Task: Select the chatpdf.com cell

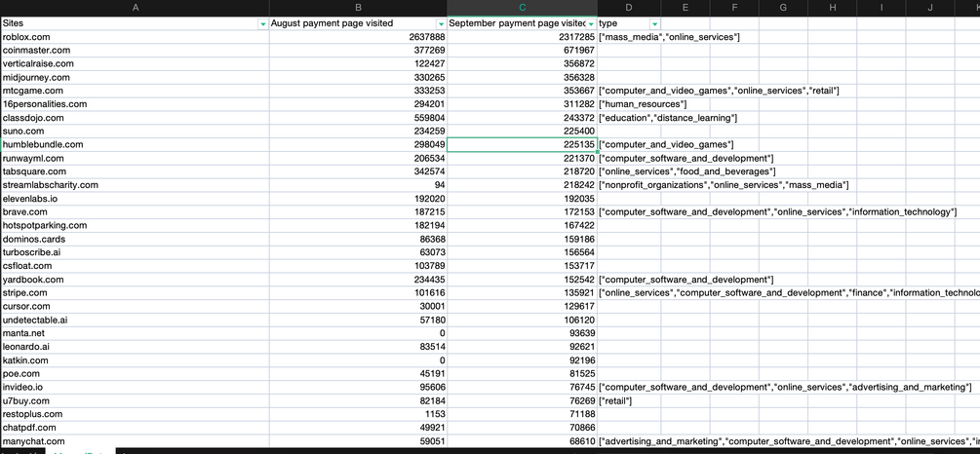Action: (135, 428)
